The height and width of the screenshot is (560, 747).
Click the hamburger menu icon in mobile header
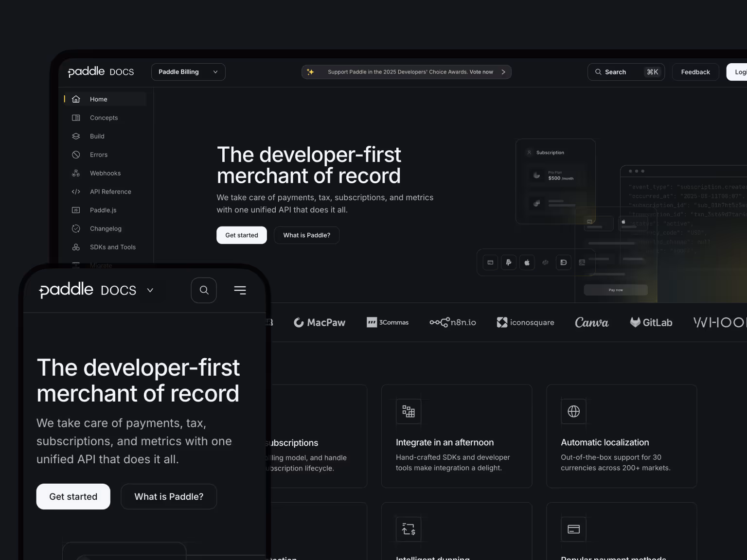pos(240,290)
